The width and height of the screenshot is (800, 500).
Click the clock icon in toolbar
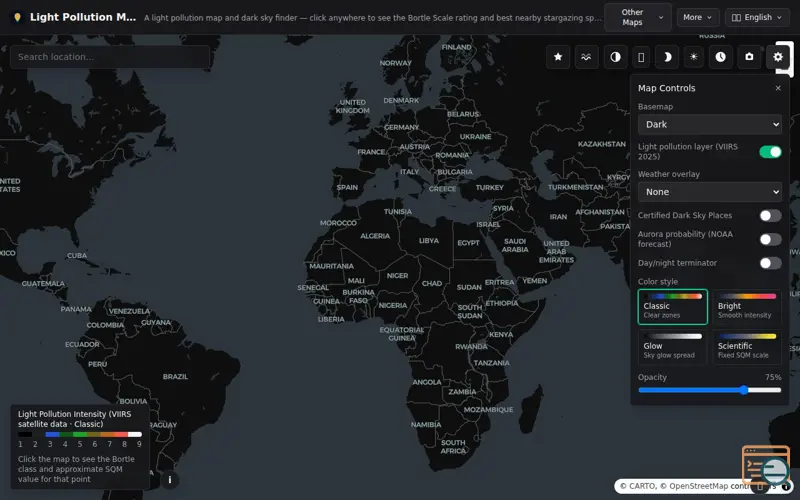pos(720,57)
